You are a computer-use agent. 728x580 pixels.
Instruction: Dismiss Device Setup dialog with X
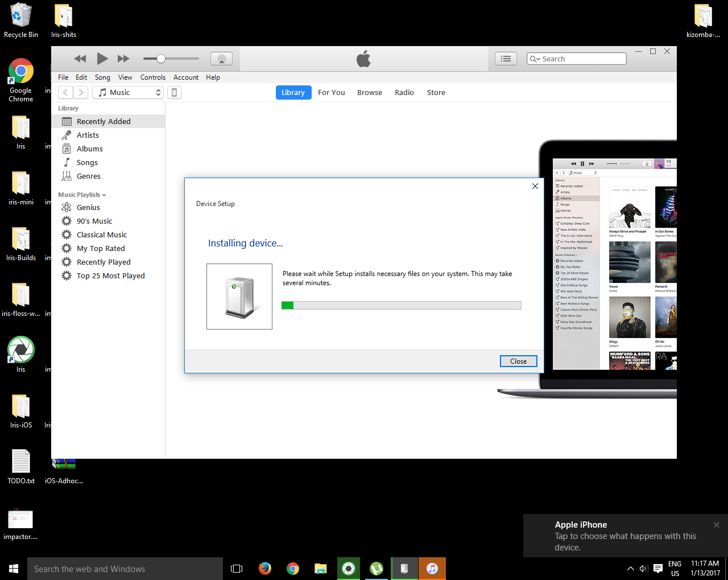535,186
